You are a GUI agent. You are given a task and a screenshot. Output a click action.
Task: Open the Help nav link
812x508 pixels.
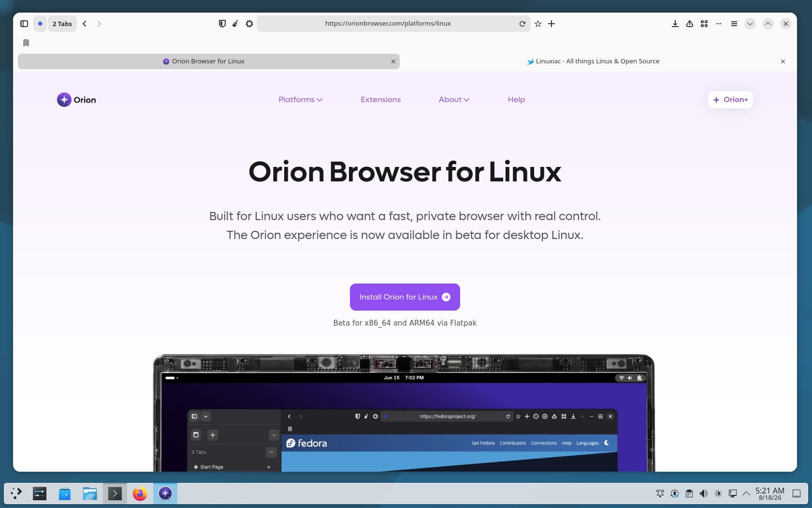point(516,100)
